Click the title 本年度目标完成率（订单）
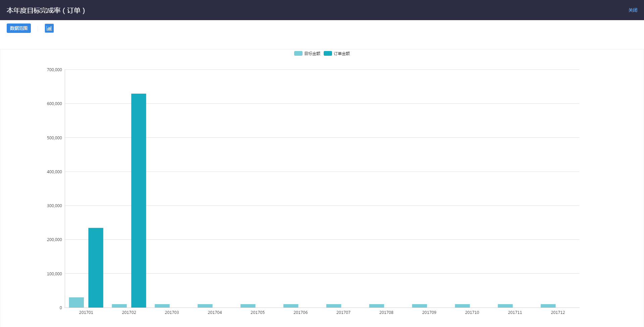644x327 pixels. (46, 10)
